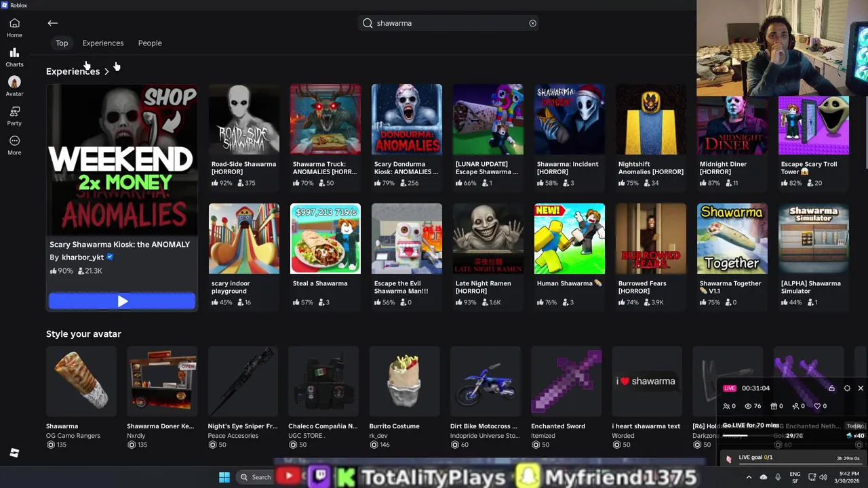Click the viewers eye icon in overlay
The image size is (868, 488).
coord(748,406)
